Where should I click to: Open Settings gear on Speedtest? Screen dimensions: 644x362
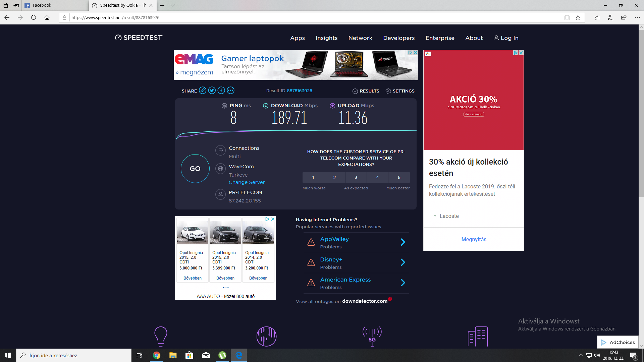point(388,91)
